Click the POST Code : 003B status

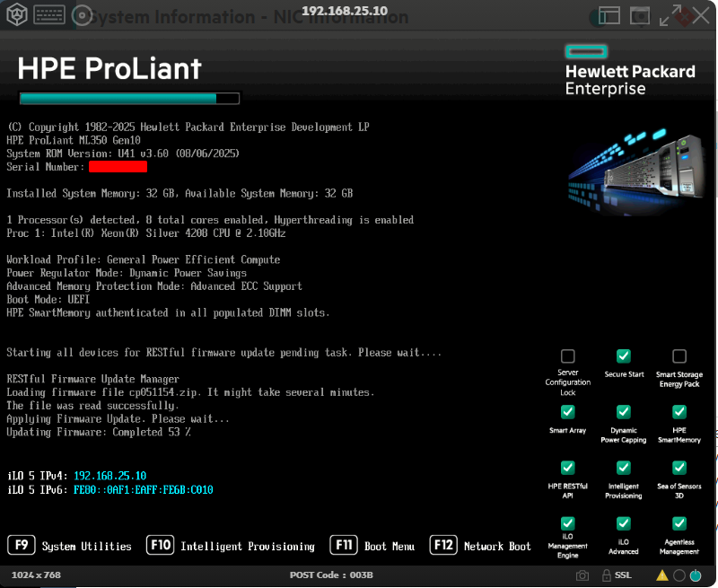(x=331, y=575)
